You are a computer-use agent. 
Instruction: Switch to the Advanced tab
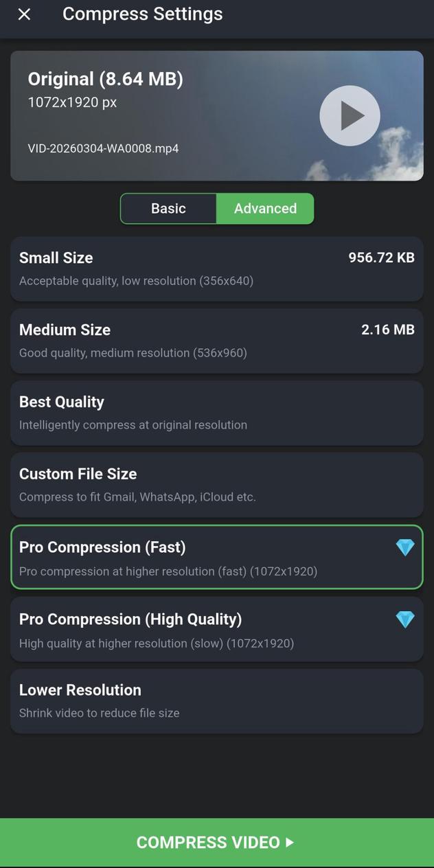pyautogui.click(x=265, y=209)
